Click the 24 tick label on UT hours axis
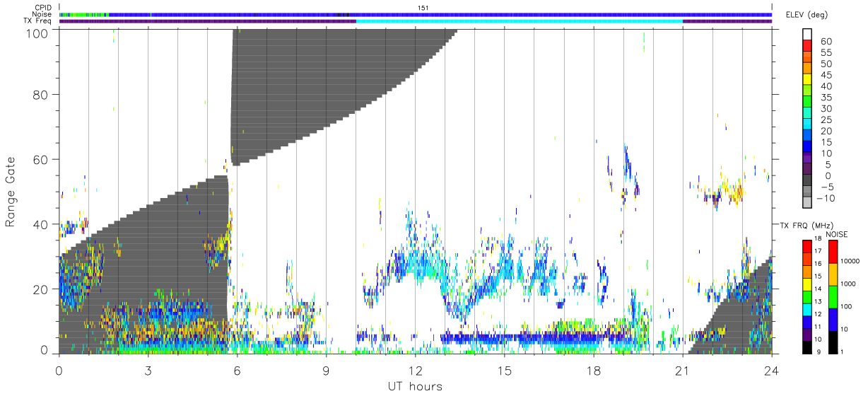Image resolution: width=868 pixels, height=401 pixels. [771, 369]
